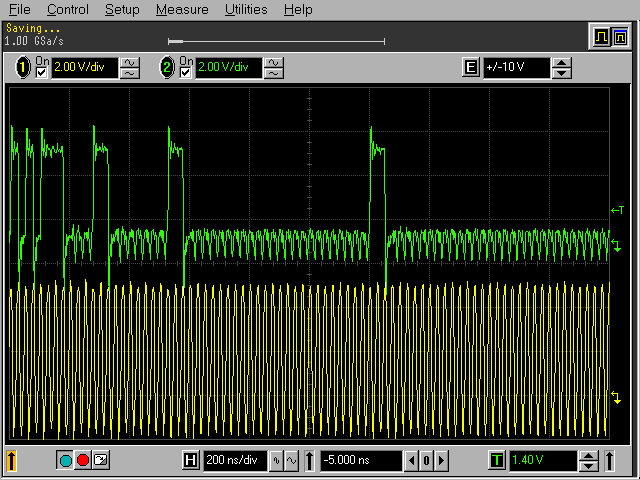Lower trigger level with down stepper arrow
The width and height of the screenshot is (640, 480).
click(589, 466)
